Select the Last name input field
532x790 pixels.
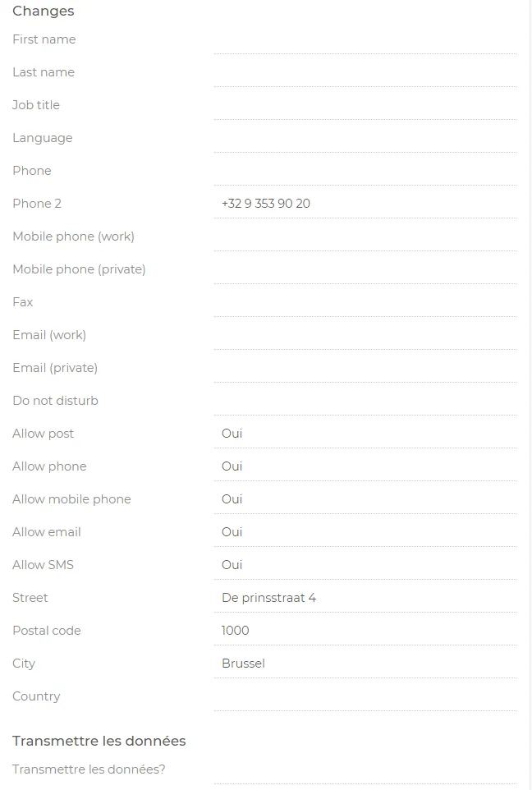pos(365,72)
